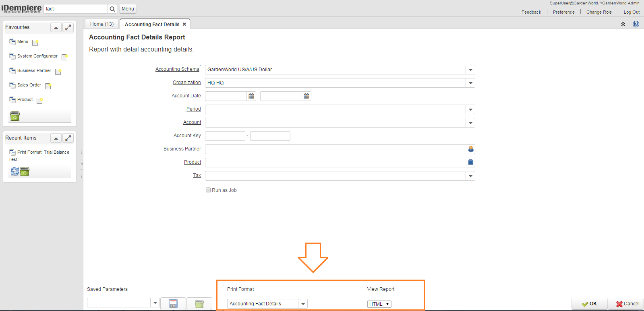Click Log Out link
Screen dimensions: 644x311
pos(632,12)
